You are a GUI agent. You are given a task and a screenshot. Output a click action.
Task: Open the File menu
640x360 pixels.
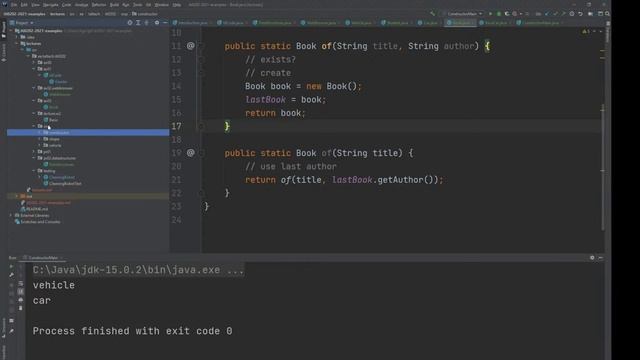[14, 5]
